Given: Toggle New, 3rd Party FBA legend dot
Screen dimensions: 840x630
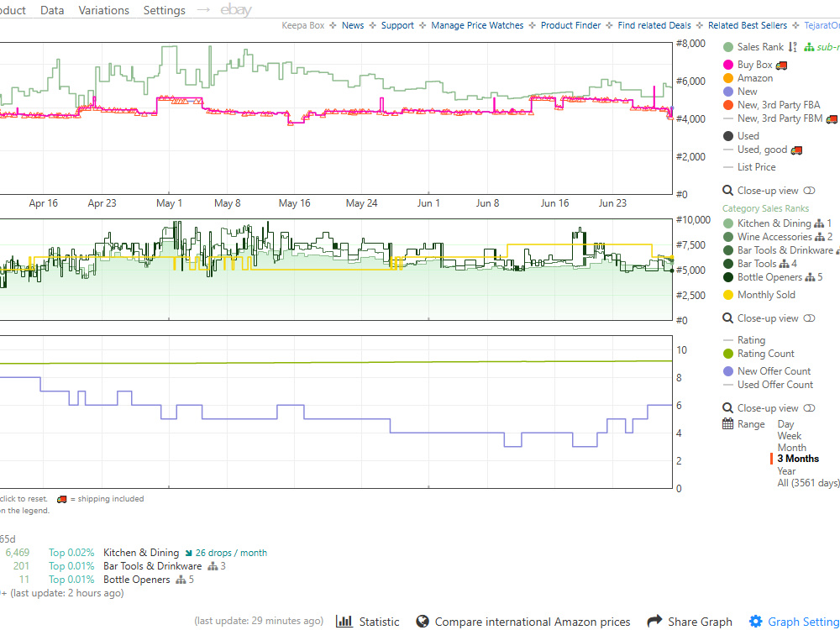Looking at the screenshot, I should (728, 105).
